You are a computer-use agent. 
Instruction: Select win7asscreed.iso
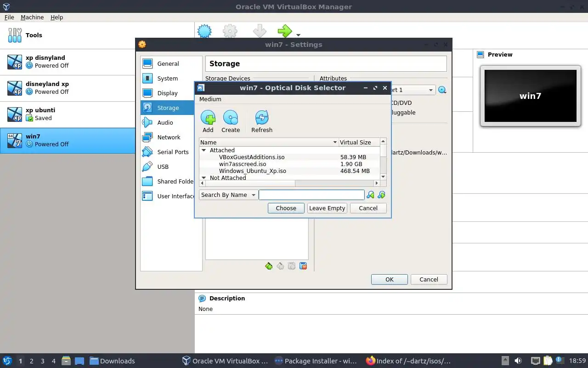[243, 164]
